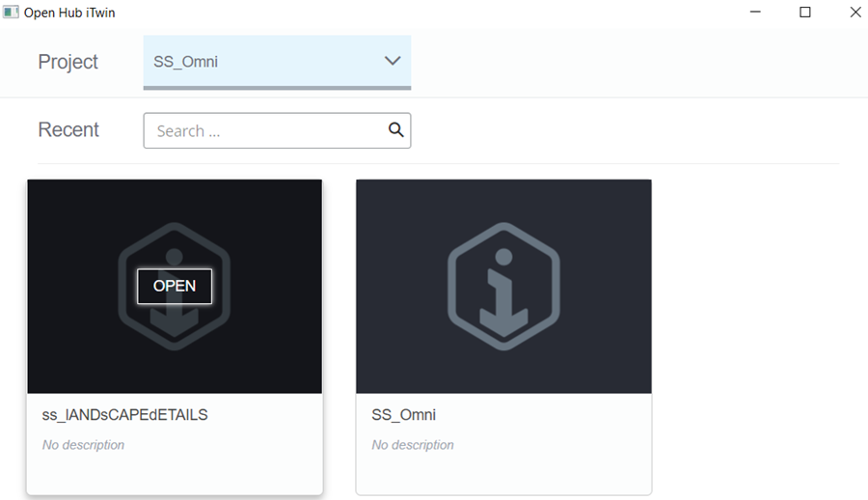Click the SS_Omni card title text

(403, 415)
